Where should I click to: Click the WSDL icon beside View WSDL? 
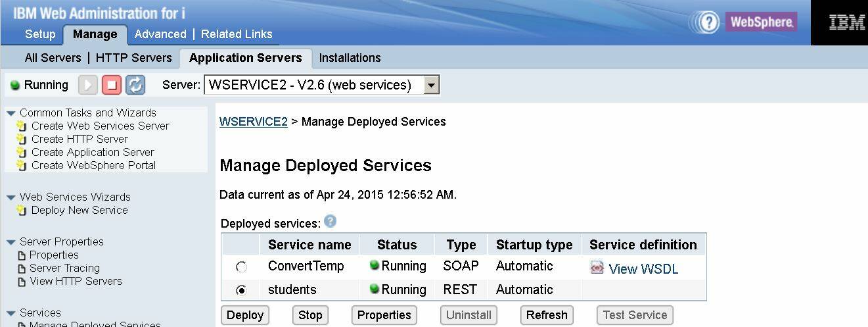[597, 268]
